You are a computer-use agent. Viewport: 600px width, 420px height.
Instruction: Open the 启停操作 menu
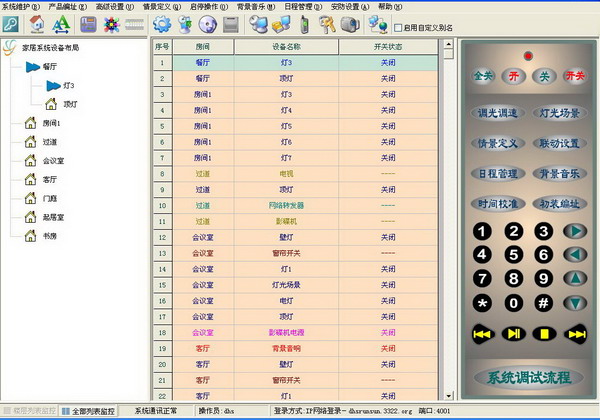pyautogui.click(x=209, y=7)
